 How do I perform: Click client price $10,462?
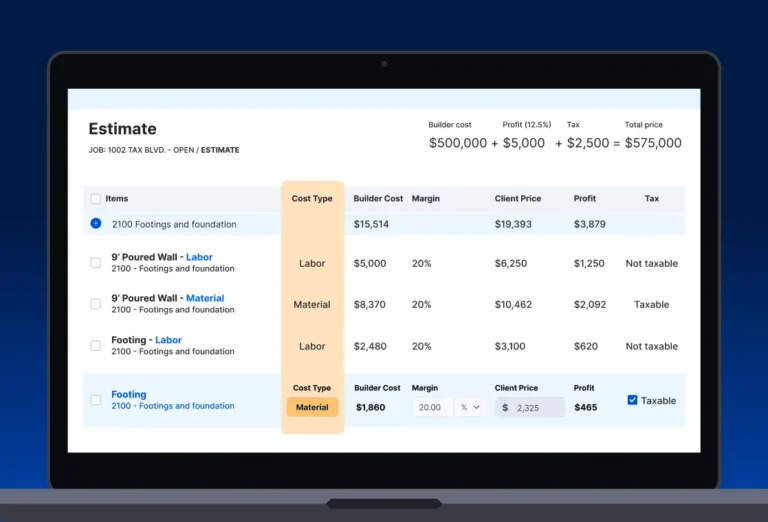coord(513,305)
